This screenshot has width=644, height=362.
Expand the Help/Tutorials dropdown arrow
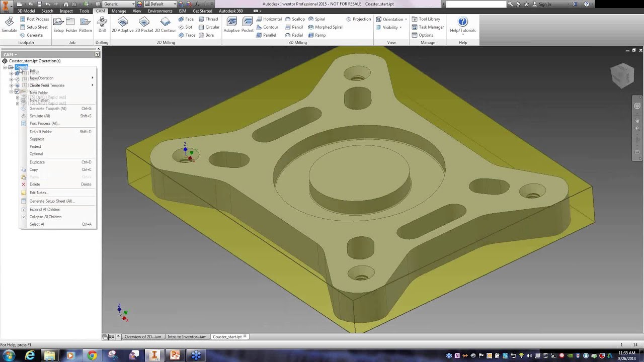[x=463, y=35]
